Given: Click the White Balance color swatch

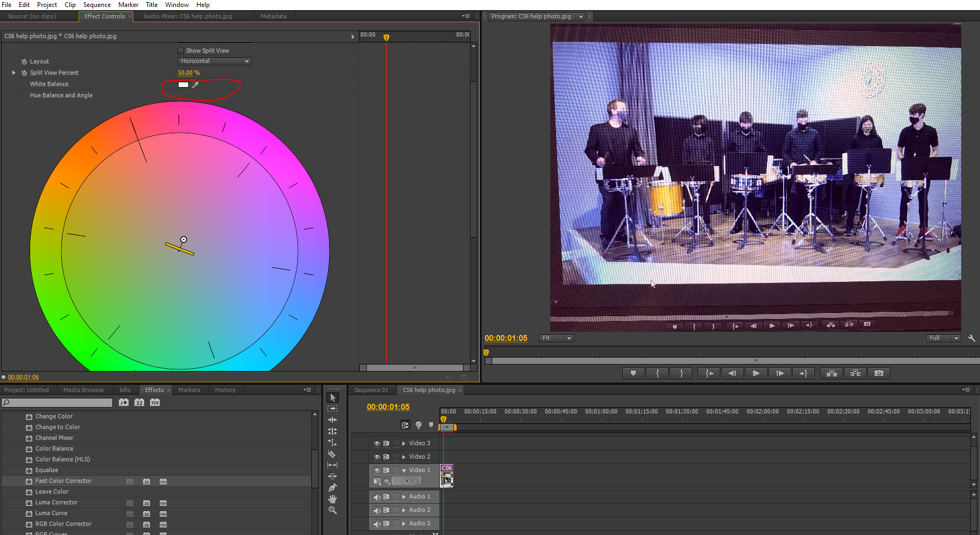Looking at the screenshot, I should coord(183,84).
